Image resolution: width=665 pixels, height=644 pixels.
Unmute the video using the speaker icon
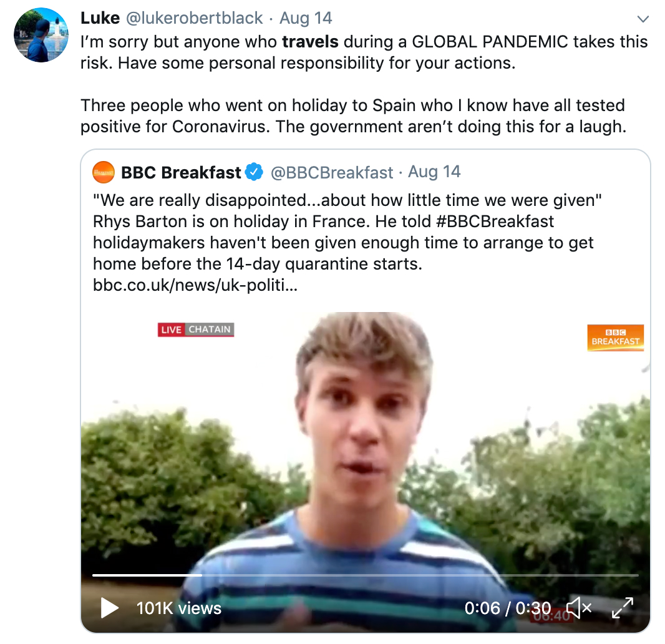click(579, 608)
